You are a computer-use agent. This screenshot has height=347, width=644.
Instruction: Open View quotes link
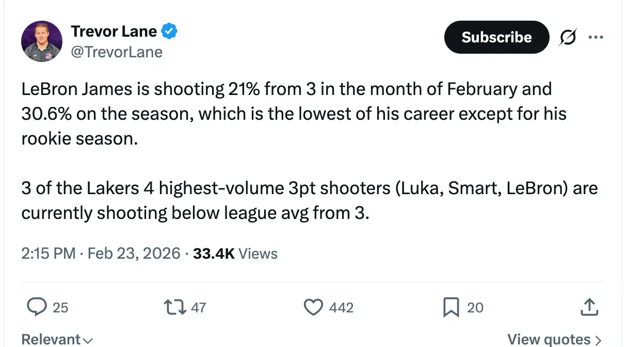coord(554,339)
